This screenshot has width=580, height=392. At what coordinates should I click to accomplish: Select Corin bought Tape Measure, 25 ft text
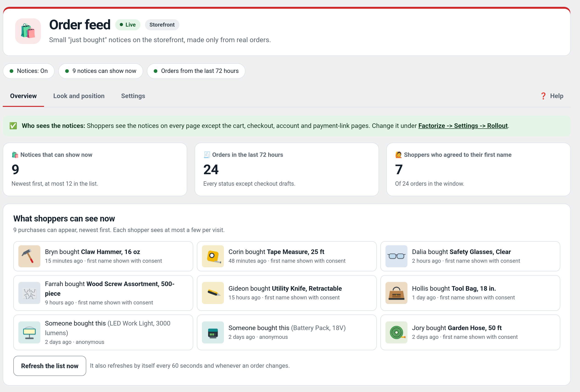[276, 252]
